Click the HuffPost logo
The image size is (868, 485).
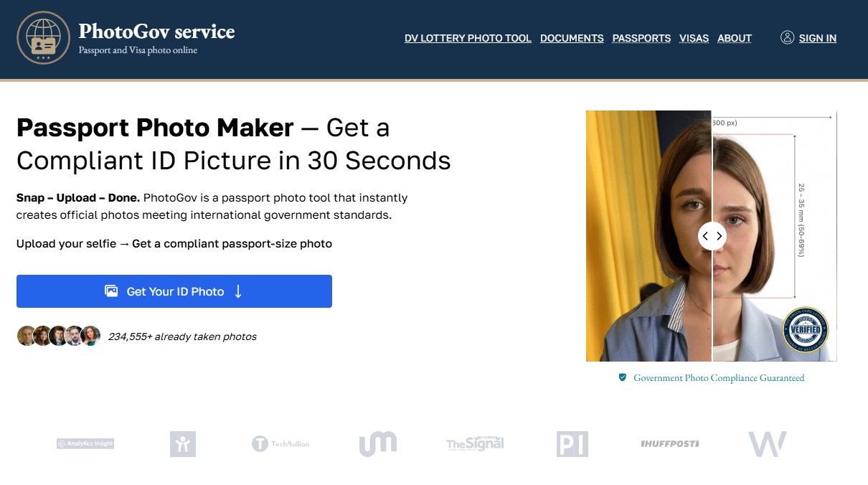669,444
